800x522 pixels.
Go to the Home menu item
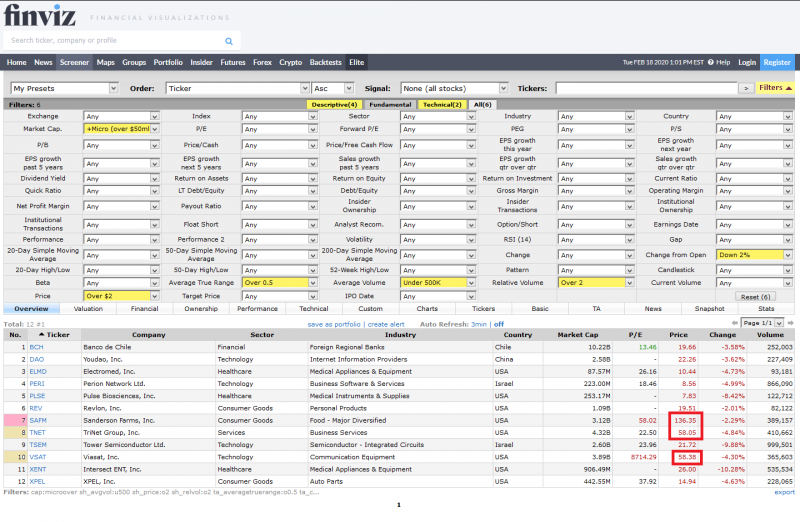[x=16, y=62]
